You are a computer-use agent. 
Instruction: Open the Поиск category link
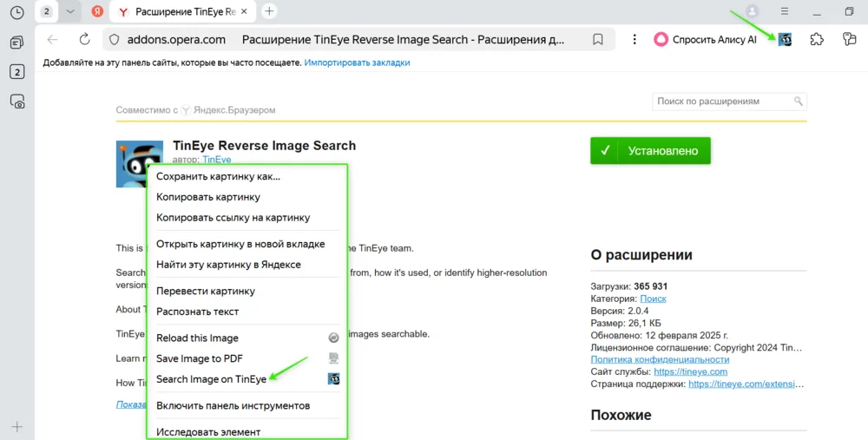tap(654, 299)
